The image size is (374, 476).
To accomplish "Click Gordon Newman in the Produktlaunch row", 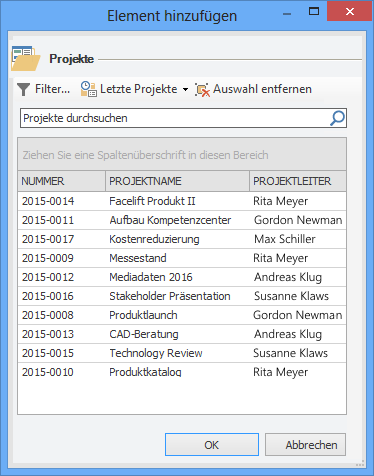I will coord(298,315).
